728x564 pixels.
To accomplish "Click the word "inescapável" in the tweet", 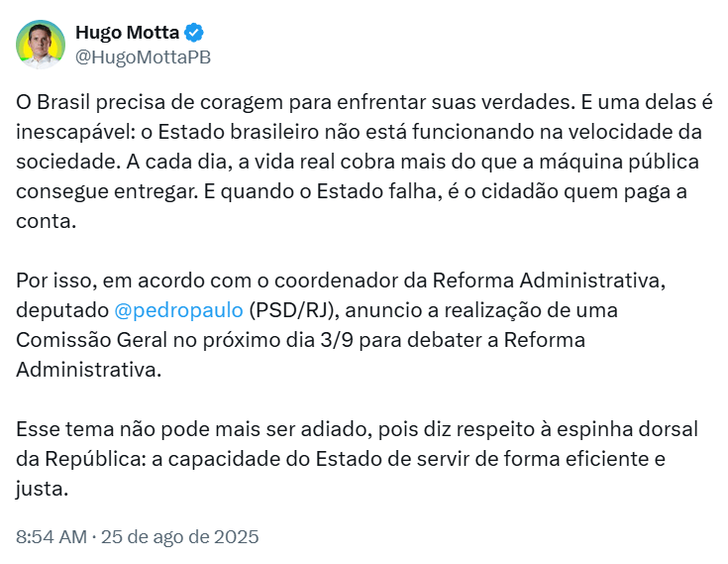I will (x=74, y=133).
